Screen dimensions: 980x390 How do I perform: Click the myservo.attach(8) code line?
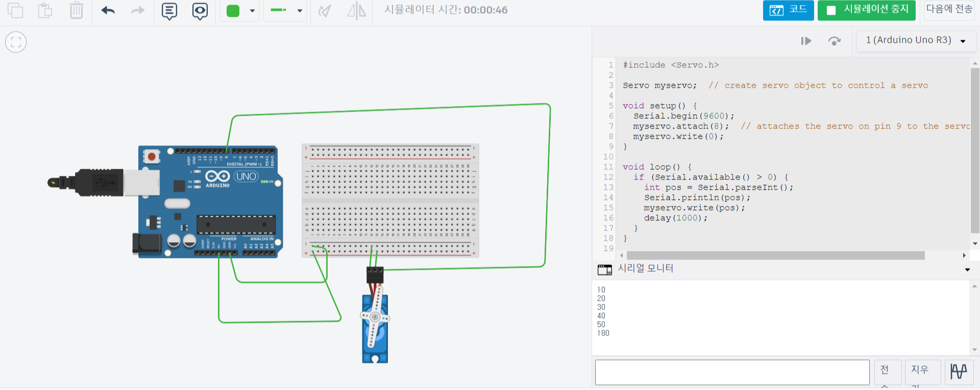click(681, 126)
